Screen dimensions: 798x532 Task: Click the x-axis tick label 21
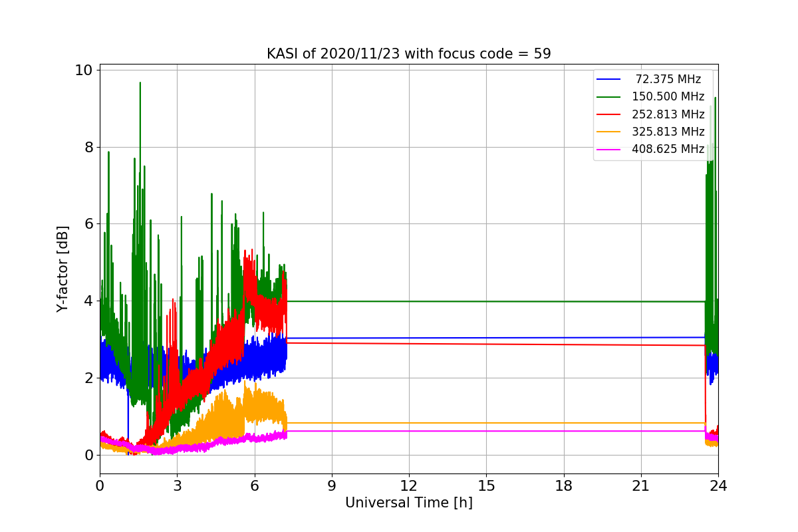click(x=641, y=486)
